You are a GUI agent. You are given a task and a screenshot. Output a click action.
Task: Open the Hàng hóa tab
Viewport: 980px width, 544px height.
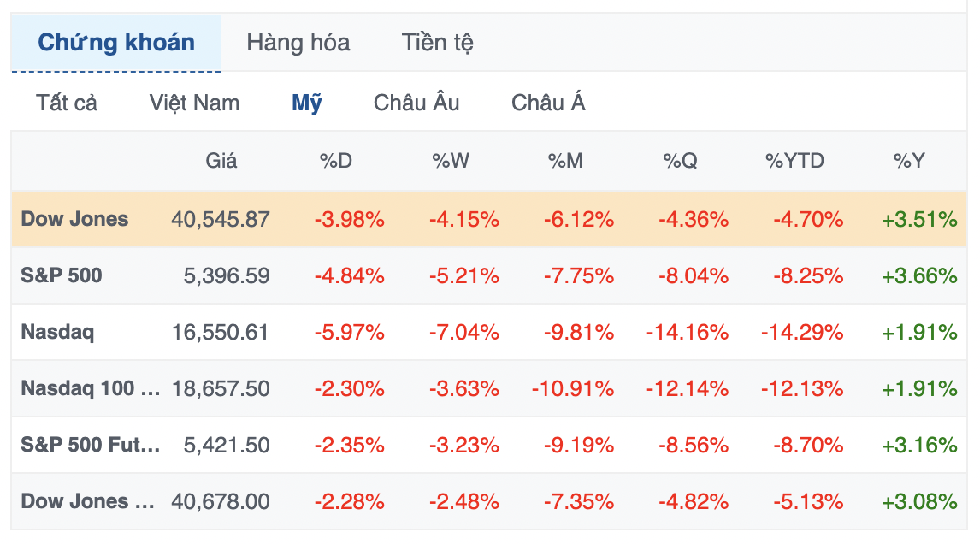pos(298,43)
